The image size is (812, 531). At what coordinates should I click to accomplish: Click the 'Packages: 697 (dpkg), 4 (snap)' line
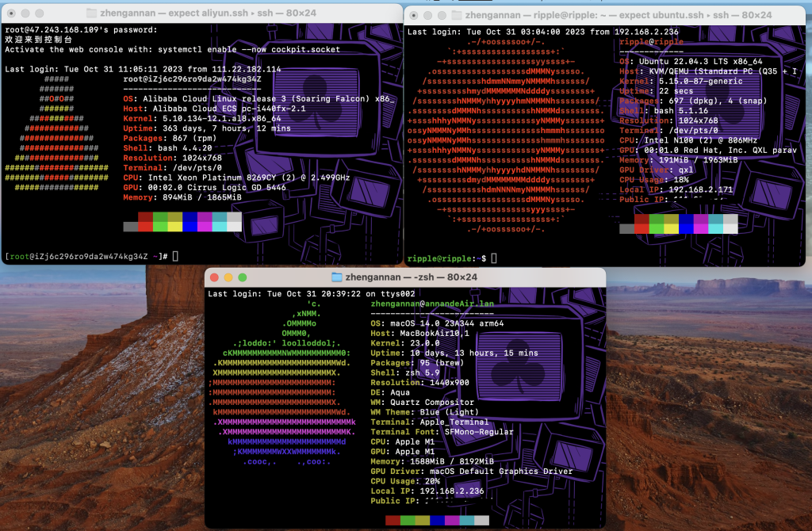point(693,101)
